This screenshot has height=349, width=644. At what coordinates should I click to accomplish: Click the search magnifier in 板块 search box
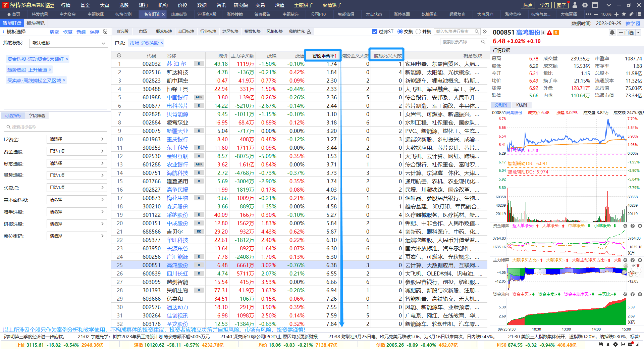tap(477, 32)
